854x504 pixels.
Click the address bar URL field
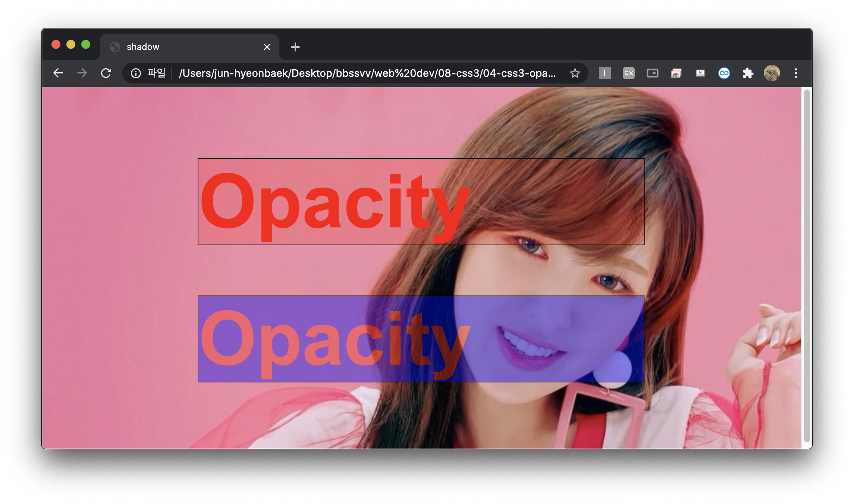[367, 73]
